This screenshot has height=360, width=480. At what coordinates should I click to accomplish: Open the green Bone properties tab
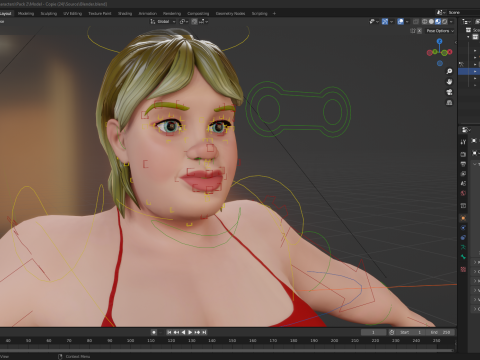463,257
